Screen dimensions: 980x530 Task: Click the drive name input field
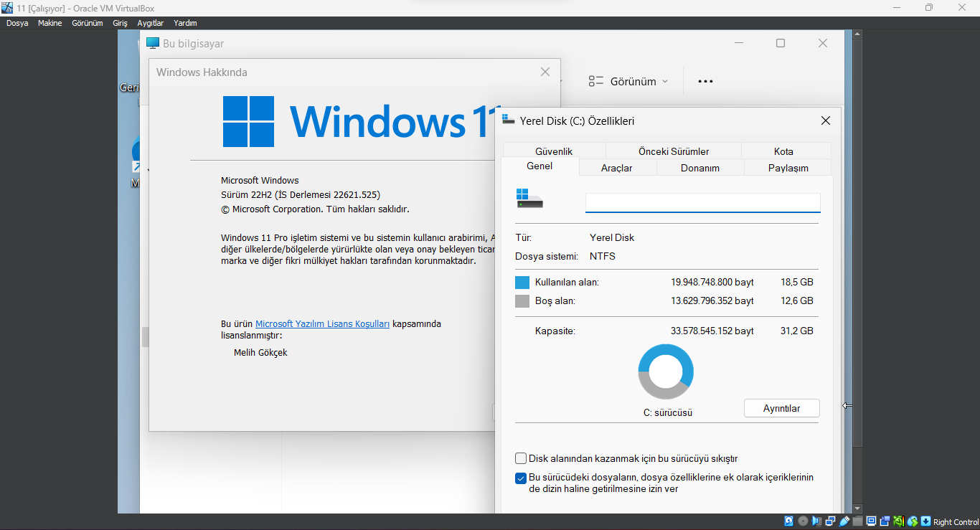point(702,202)
